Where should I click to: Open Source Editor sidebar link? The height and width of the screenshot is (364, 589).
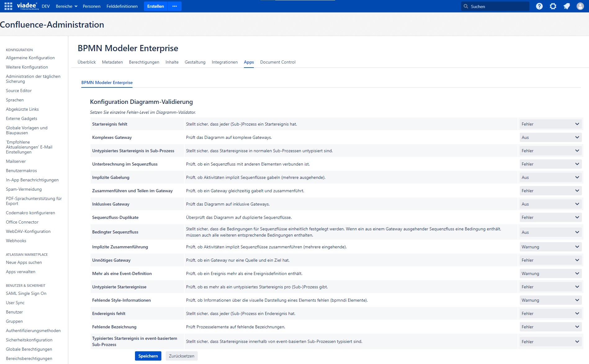click(19, 91)
